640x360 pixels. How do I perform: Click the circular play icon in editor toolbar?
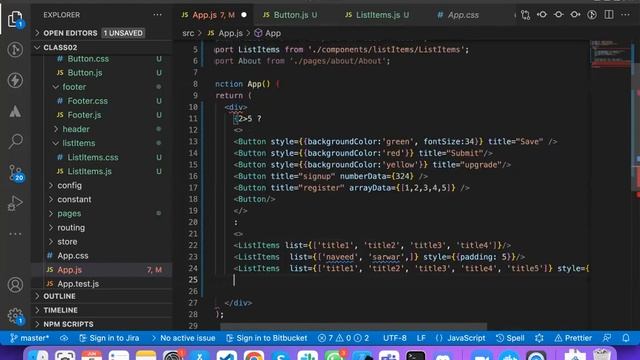592,15
